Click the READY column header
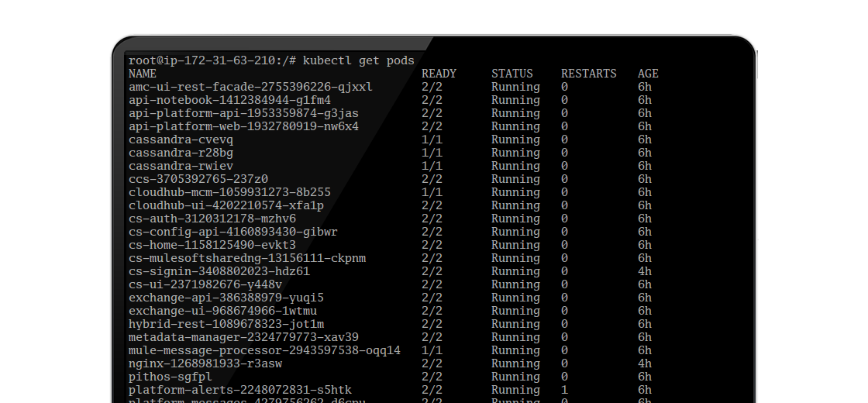This screenshot has width=868, height=403. pyautogui.click(x=439, y=74)
